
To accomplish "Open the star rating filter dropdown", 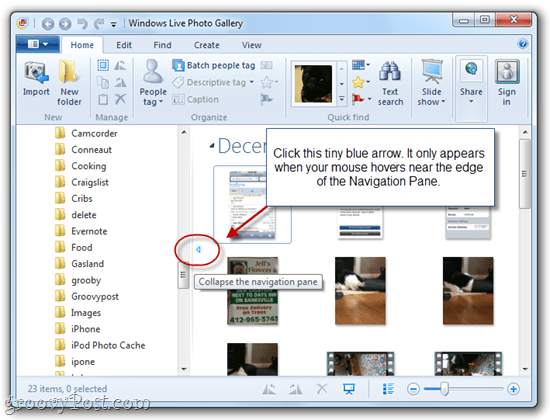I will coord(361,82).
